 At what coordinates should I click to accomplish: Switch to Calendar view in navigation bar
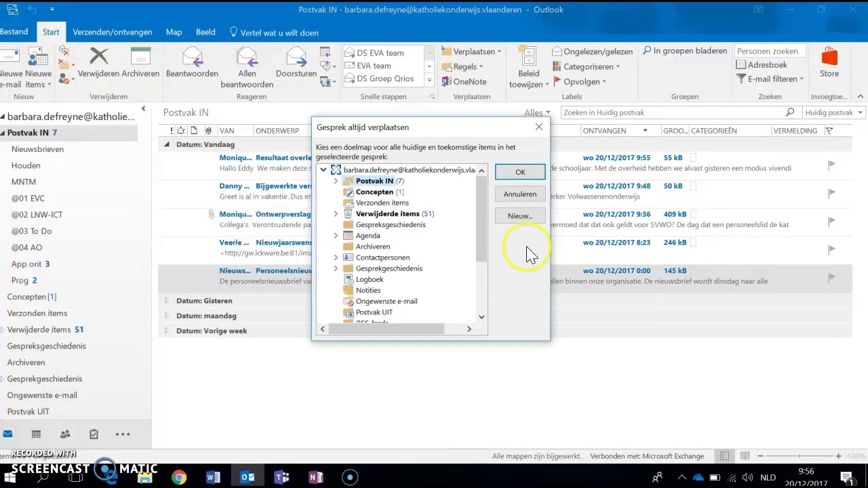(x=36, y=434)
